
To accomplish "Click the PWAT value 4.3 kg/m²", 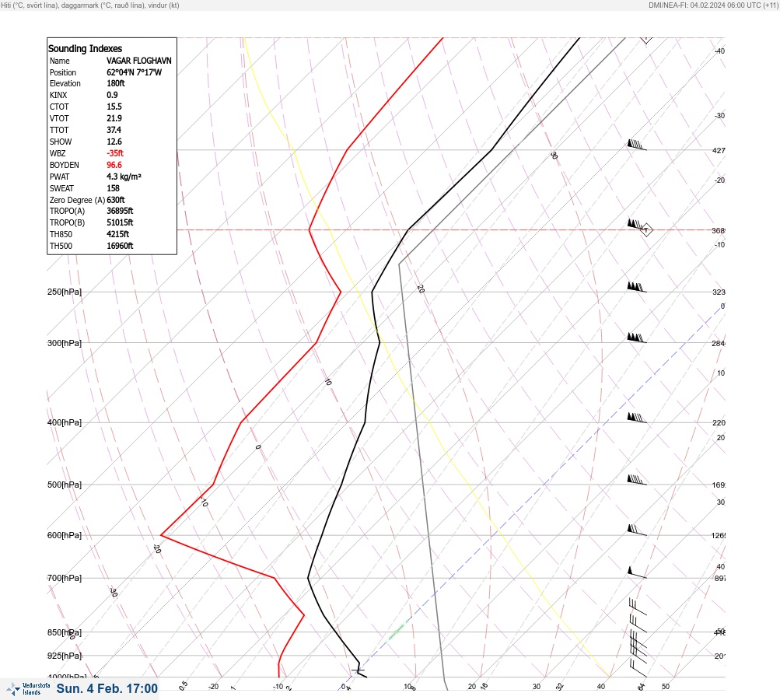I will (x=124, y=177).
